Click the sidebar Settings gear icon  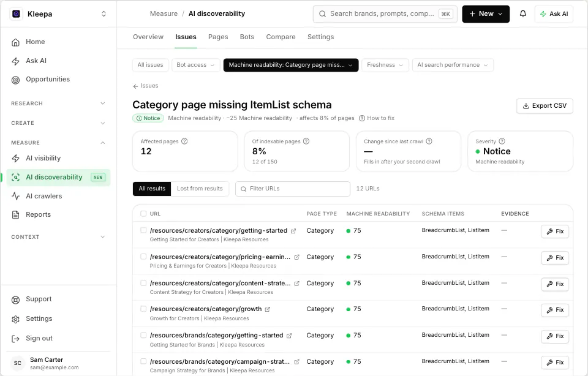(x=15, y=319)
